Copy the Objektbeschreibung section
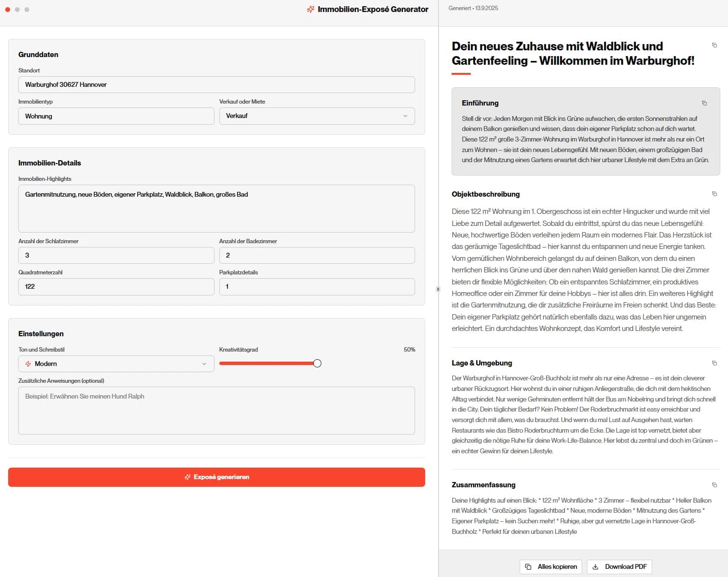 715,194
